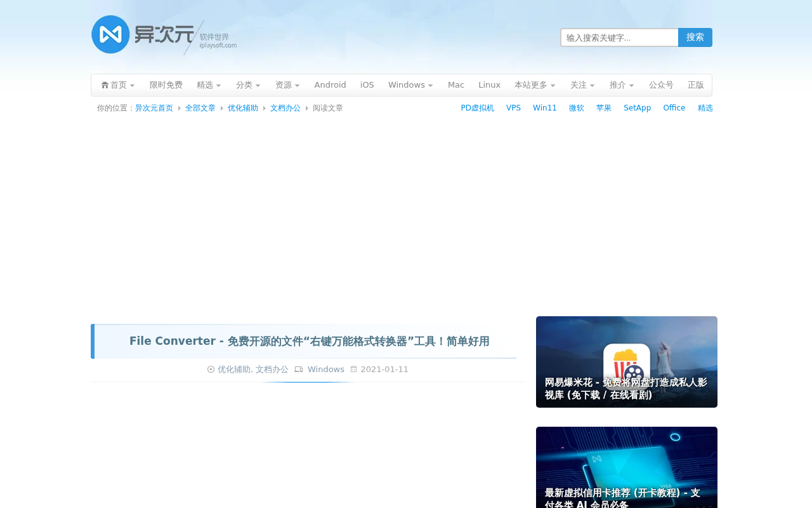Open the 正版 menu item
The image size is (812, 508).
[x=696, y=85]
